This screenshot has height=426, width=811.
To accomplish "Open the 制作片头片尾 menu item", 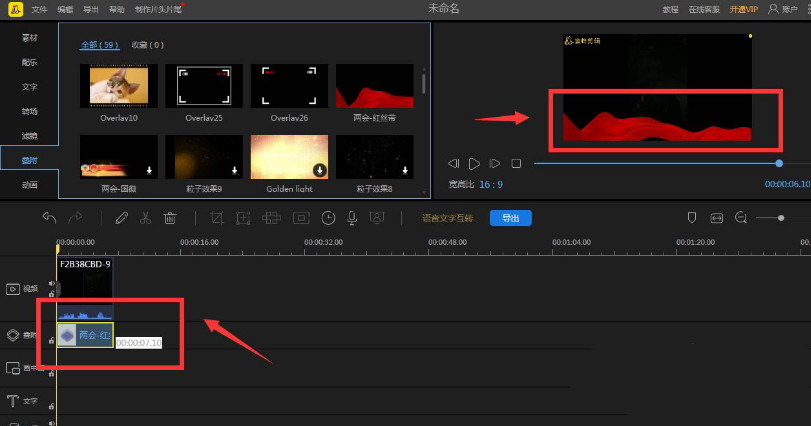I will [158, 9].
